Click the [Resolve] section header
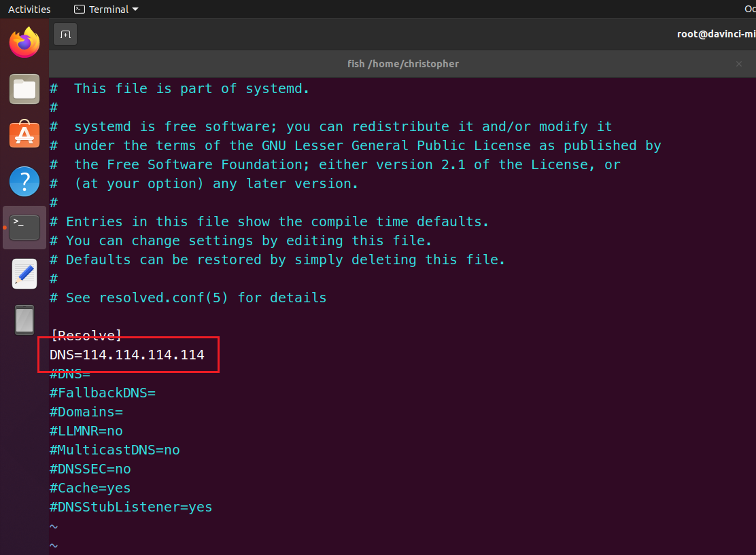756x555 pixels. (x=86, y=335)
